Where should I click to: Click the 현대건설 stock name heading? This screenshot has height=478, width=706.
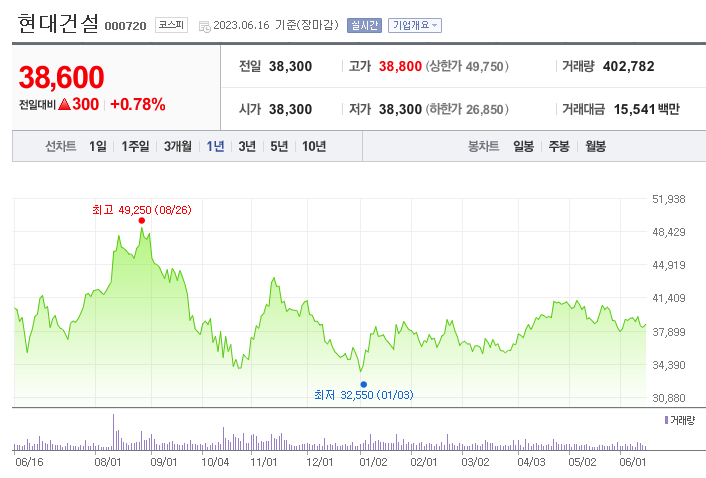pyautogui.click(x=58, y=23)
